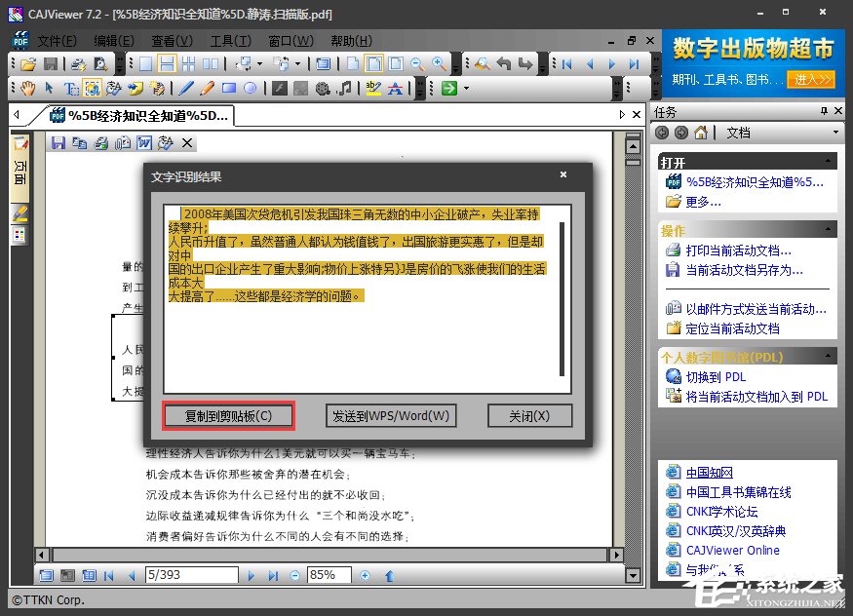Click the OCR result dialog vertical scrollbar
This screenshot has height=616, width=853.
562,299
